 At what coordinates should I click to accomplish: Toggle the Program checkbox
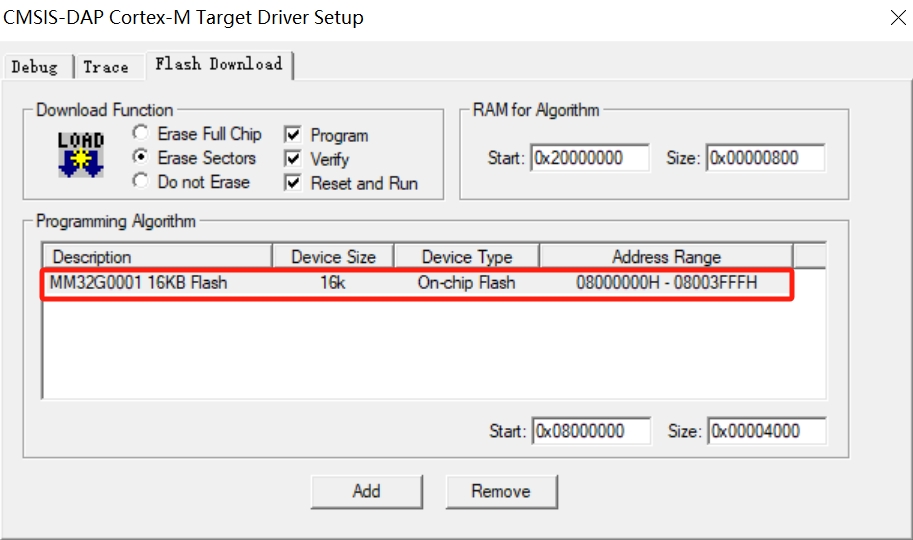coord(293,135)
